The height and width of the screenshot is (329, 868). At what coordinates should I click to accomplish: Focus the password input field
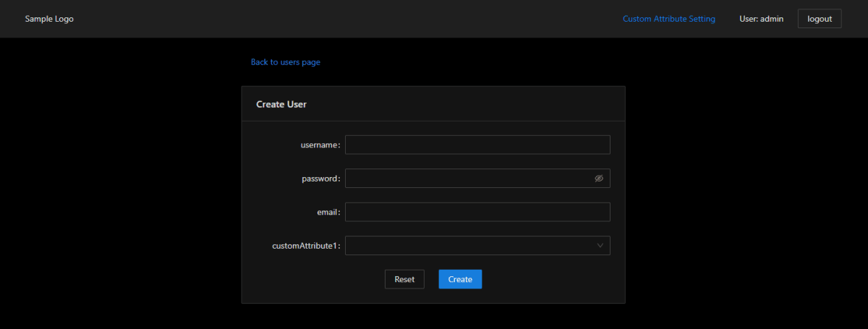pos(477,178)
